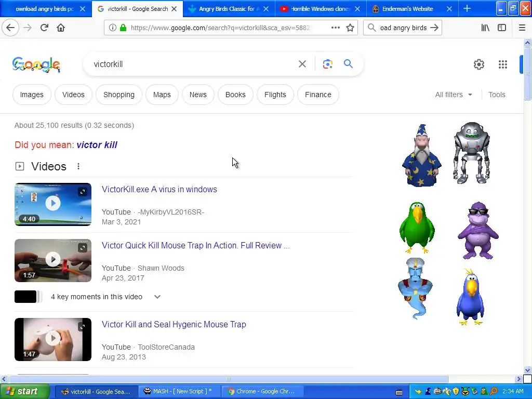Click the Google Lens image search icon
Viewport: 532px width, 399px height.
327,64
